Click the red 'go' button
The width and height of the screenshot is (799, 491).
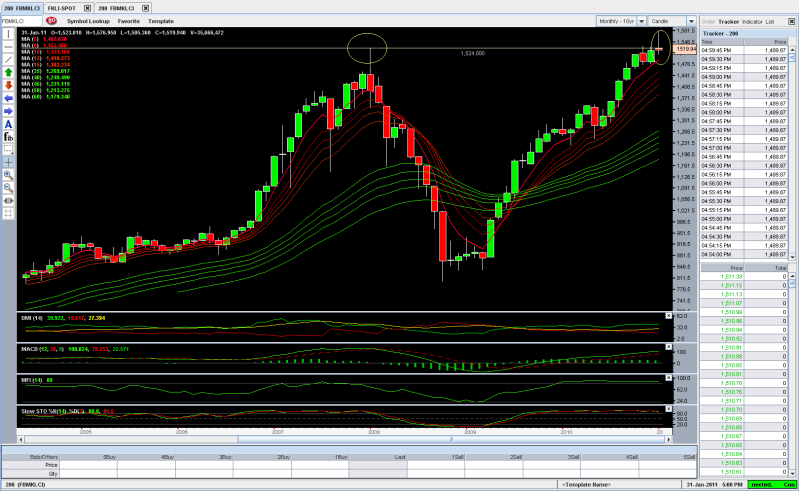coord(51,21)
